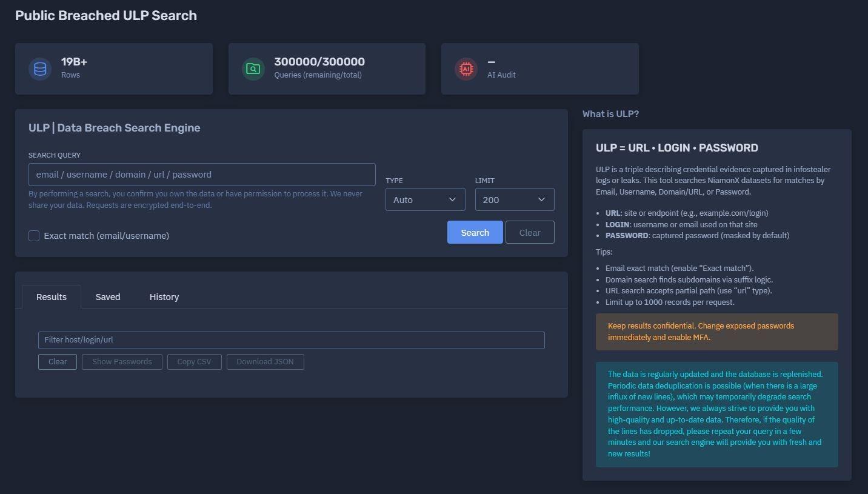Open the History tab
The height and width of the screenshot is (494, 868).
(164, 297)
